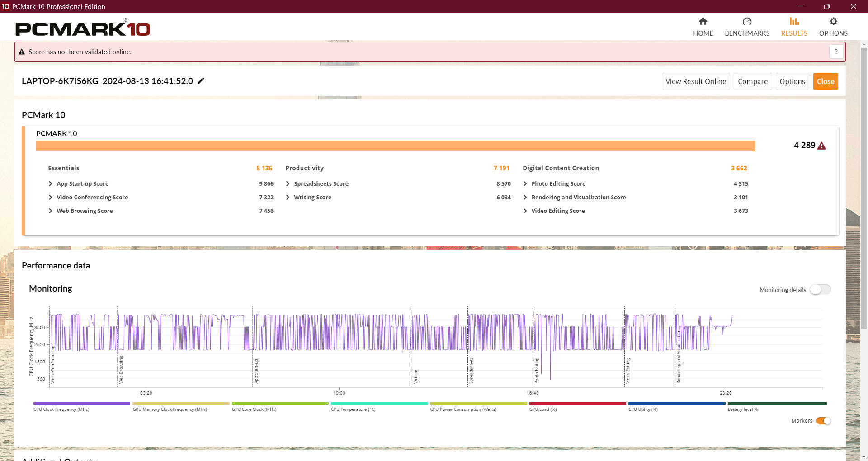This screenshot has width=868, height=461.
Task: Restore down the PCMark 10 window
Action: 826,6
